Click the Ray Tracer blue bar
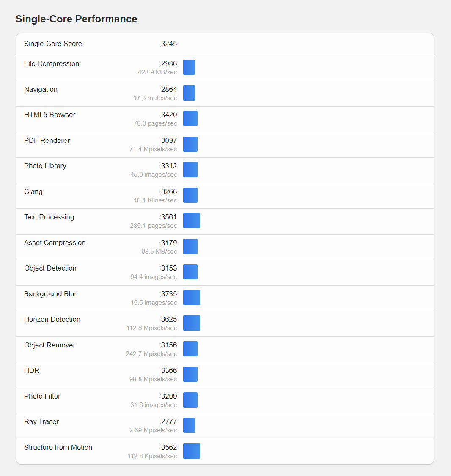 coord(189,425)
